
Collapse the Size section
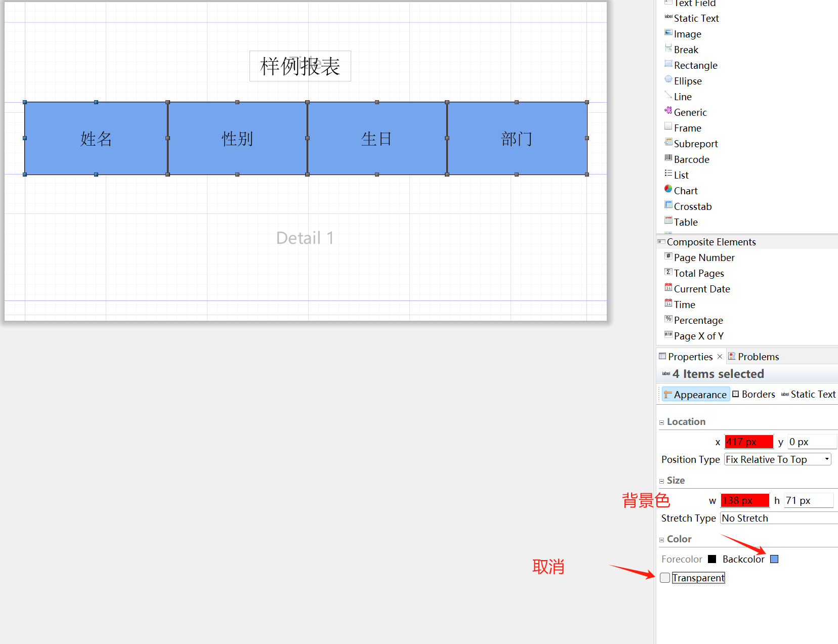click(x=661, y=481)
